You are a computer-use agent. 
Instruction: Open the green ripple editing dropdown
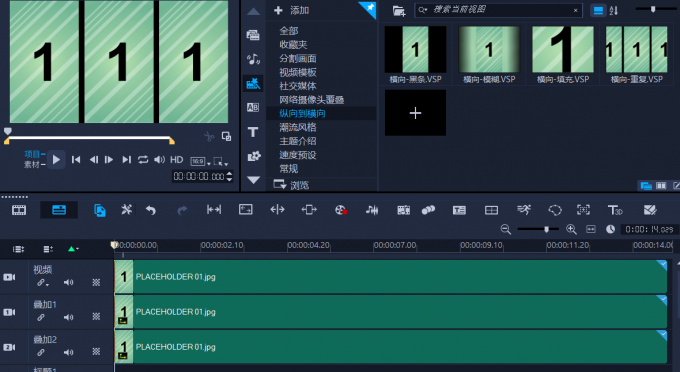click(73, 249)
